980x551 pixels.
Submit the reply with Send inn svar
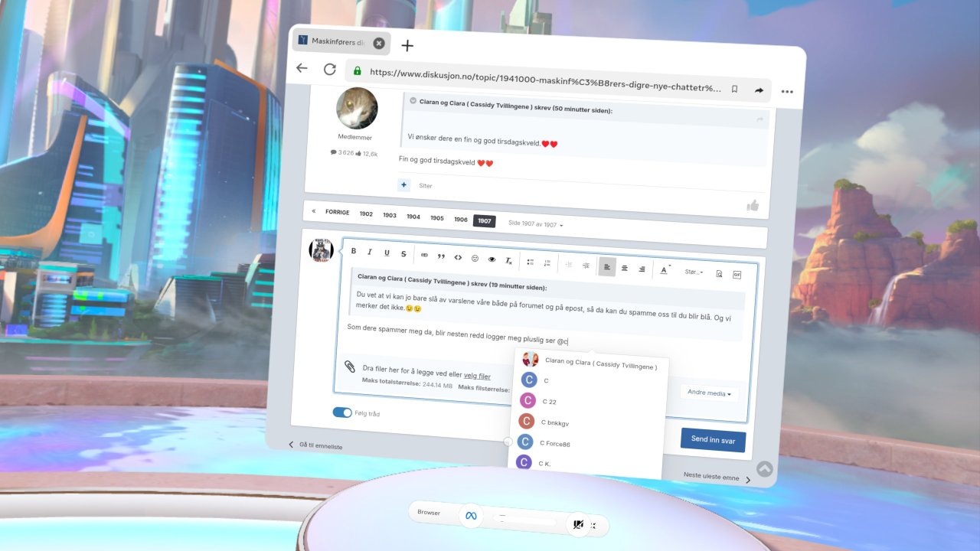click(x=713, y=439)
